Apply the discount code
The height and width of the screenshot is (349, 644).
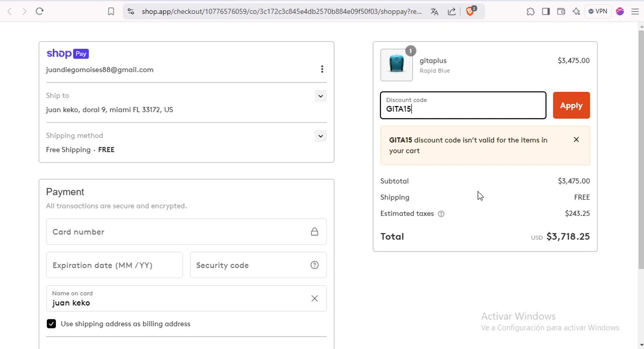point(571,105)
